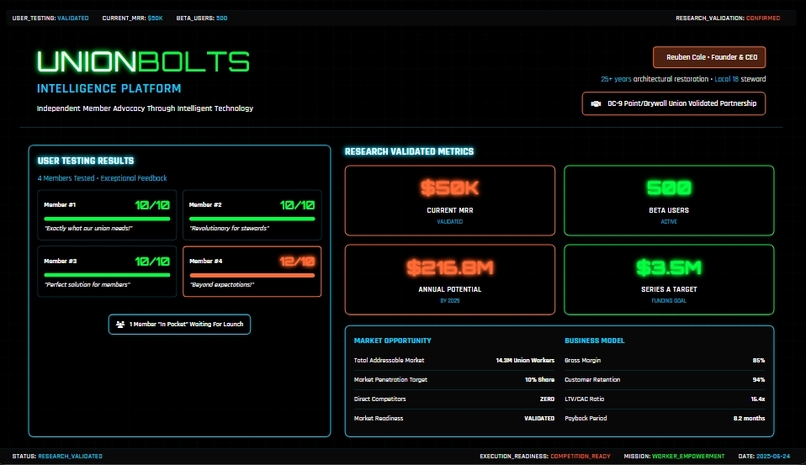
Task: Click the quote 'Revolutionary for stewards'
Action: 229,228
